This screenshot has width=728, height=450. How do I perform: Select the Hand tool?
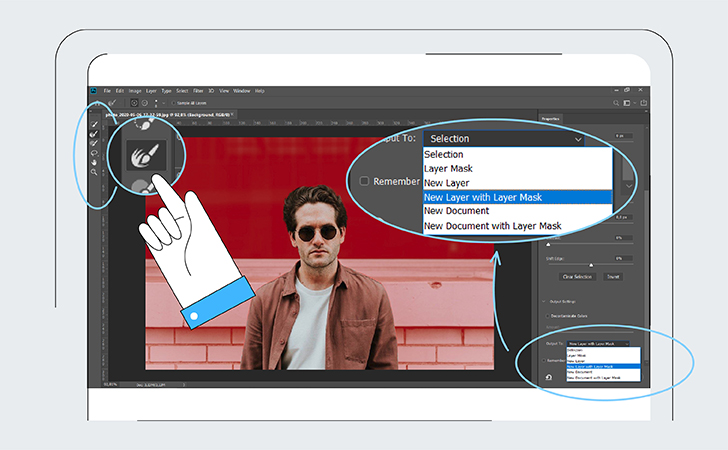pyautogui.click(x=95, y=162)
